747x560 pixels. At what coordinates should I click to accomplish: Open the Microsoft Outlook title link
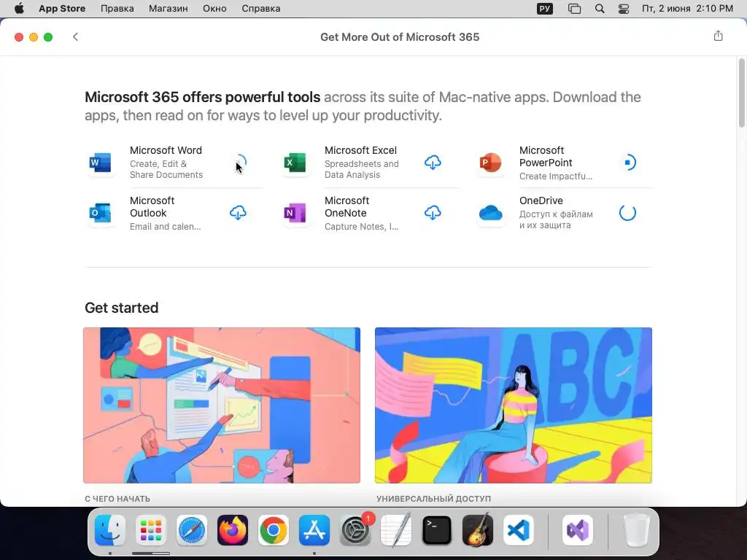click(x=152, y=206)
